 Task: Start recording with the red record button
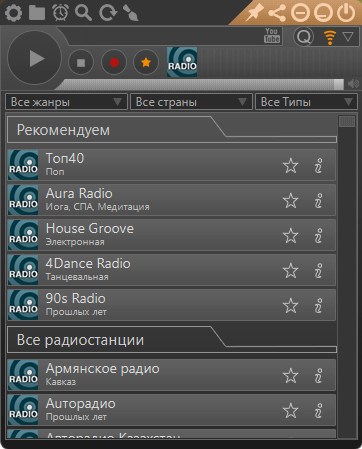(114, 62)
